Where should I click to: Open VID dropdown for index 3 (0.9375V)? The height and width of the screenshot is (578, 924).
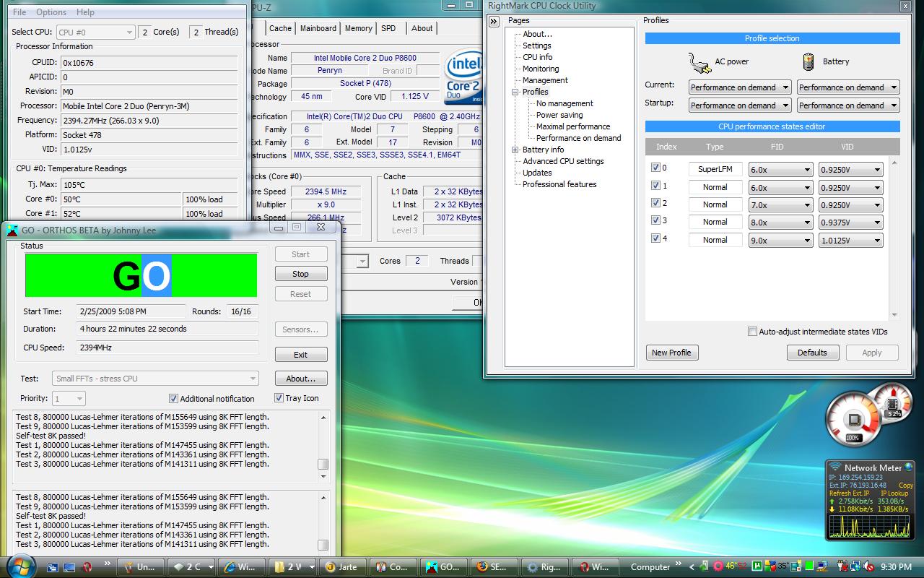(850, 223)
